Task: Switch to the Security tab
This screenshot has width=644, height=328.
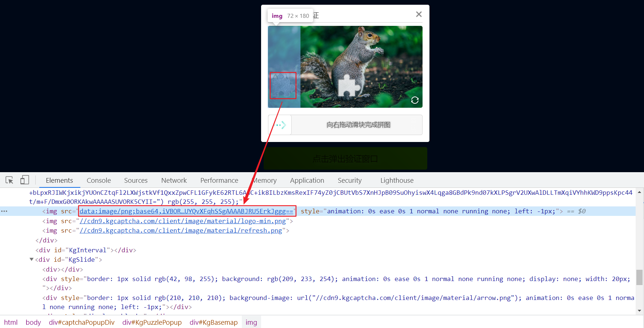Action: [349, 180]
